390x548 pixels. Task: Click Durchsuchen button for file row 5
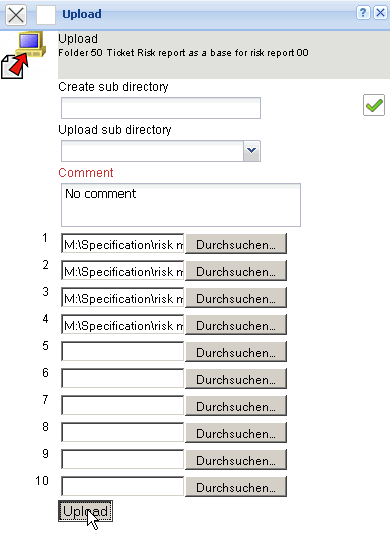(236, 352)
